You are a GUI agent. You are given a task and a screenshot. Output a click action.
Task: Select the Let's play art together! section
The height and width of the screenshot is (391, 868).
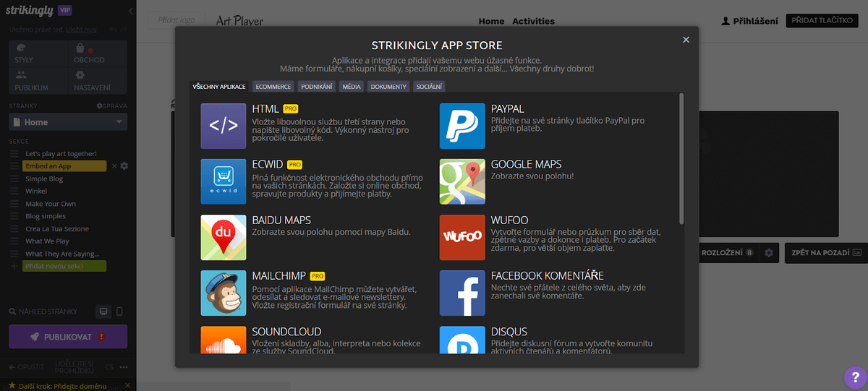[x=61, y=154]
